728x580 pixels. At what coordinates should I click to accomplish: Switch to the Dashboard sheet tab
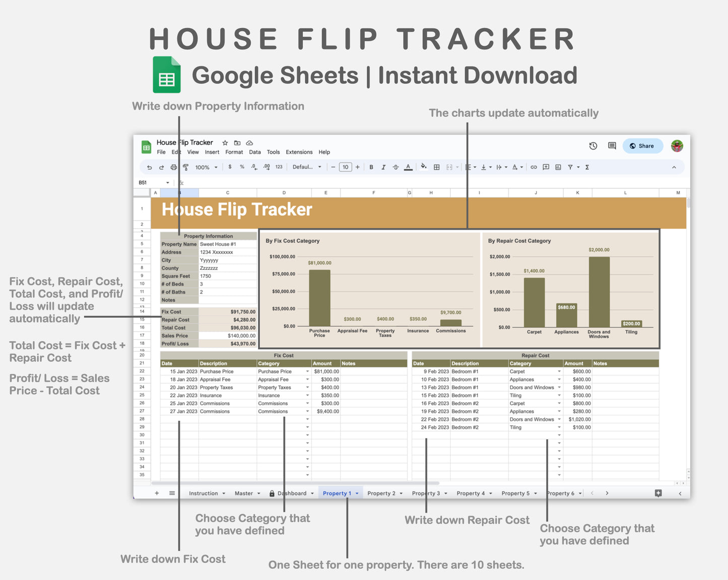291,493
